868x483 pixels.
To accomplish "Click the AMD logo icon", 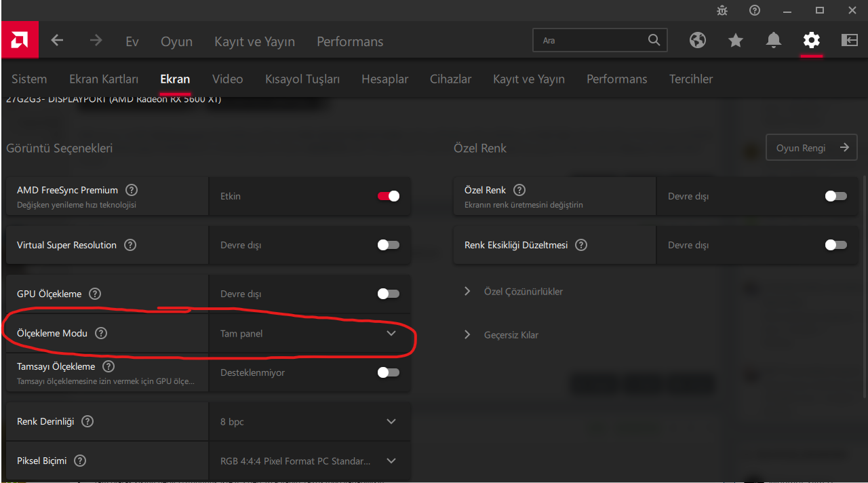I will click(19, 40).
